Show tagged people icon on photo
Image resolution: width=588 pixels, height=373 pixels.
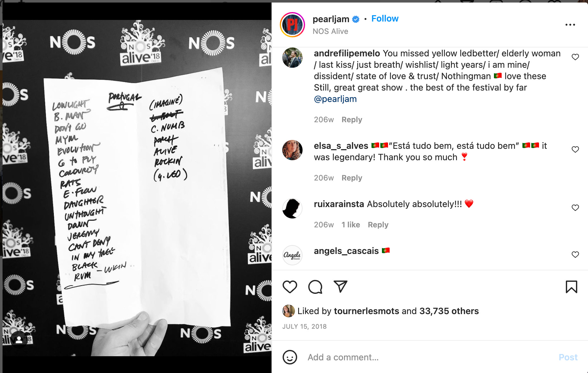(19, 340)
